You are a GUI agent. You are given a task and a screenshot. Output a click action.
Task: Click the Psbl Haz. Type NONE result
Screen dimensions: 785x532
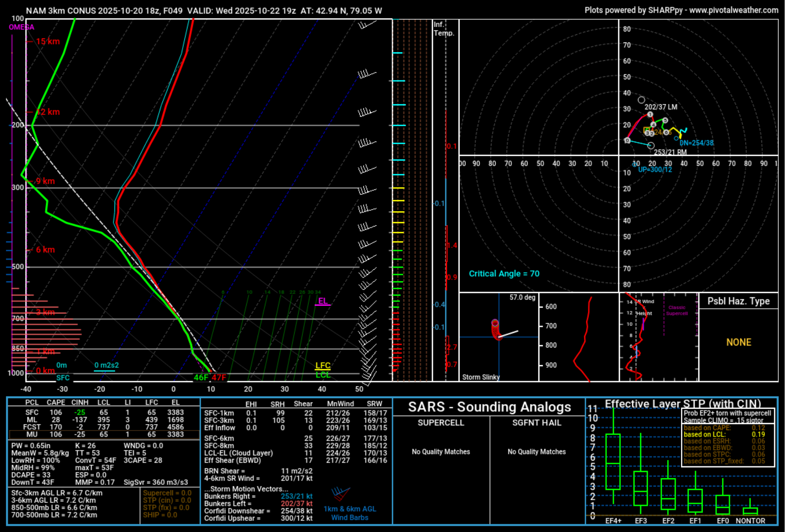pos(739,342)
